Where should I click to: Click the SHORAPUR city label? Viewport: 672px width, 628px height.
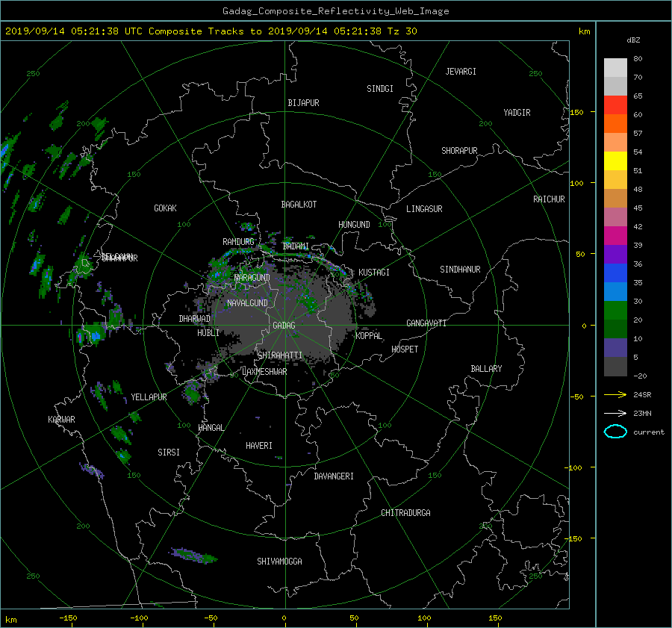(459, 151)
